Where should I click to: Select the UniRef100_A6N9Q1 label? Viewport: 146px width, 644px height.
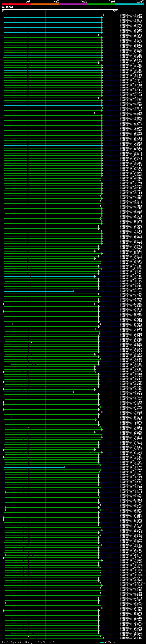pyautogui.click(x=131, y=359)
